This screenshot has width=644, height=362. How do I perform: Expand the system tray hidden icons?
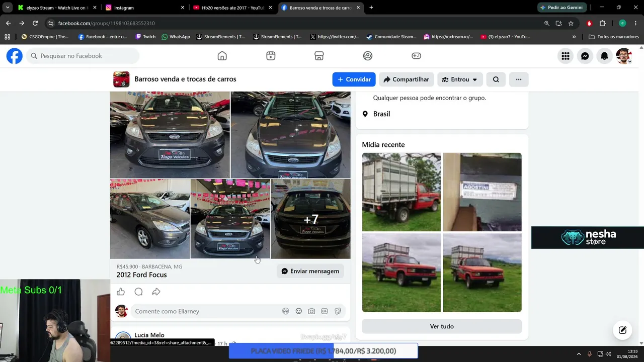tap(579, 354)
